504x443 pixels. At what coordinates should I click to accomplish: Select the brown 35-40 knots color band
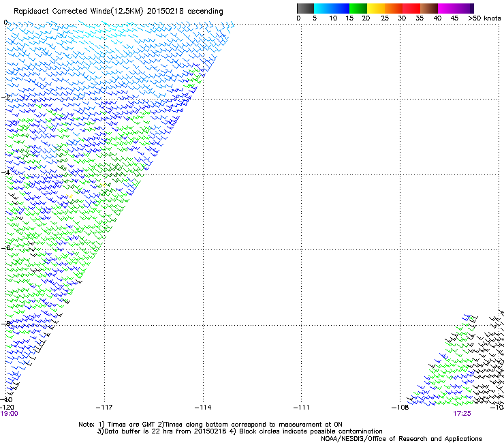pyautogui.click(x=429, y=8)
